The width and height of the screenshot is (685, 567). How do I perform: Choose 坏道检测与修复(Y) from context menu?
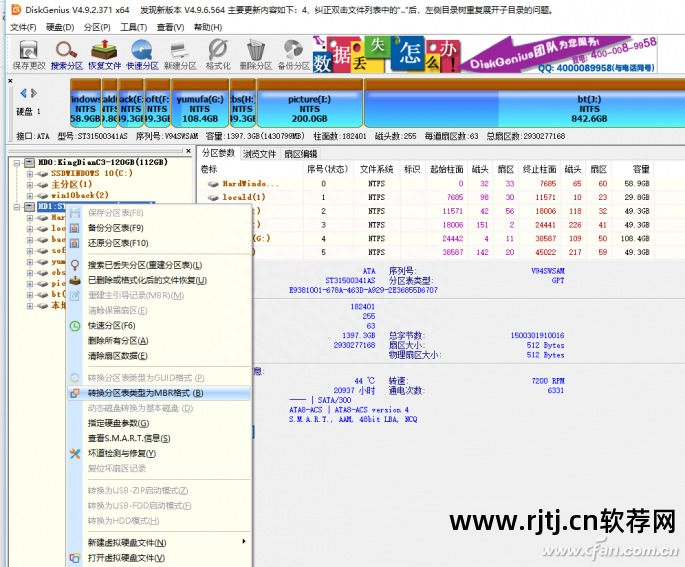(x=159, y=453)
